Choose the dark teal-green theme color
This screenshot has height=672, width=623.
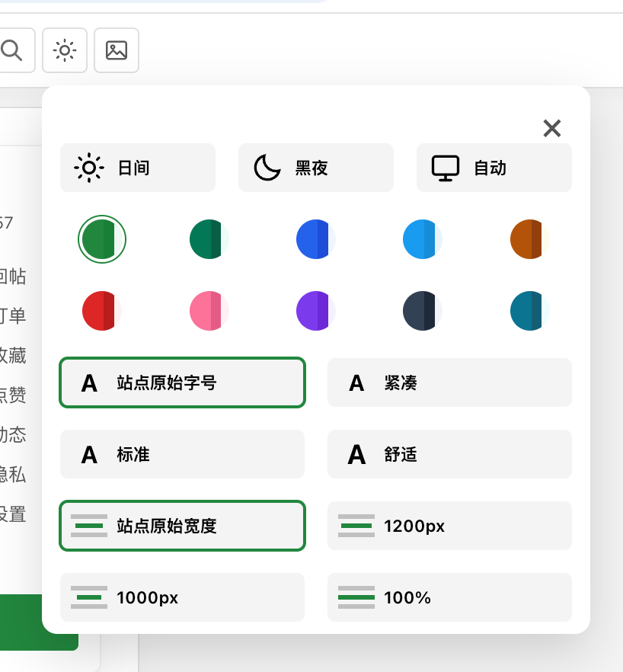click(x=209, y=239)
